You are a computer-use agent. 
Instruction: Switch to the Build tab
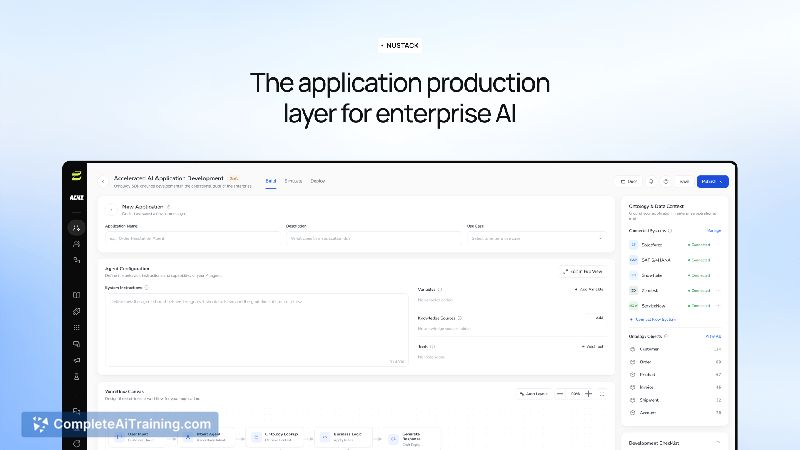(271, 181)
